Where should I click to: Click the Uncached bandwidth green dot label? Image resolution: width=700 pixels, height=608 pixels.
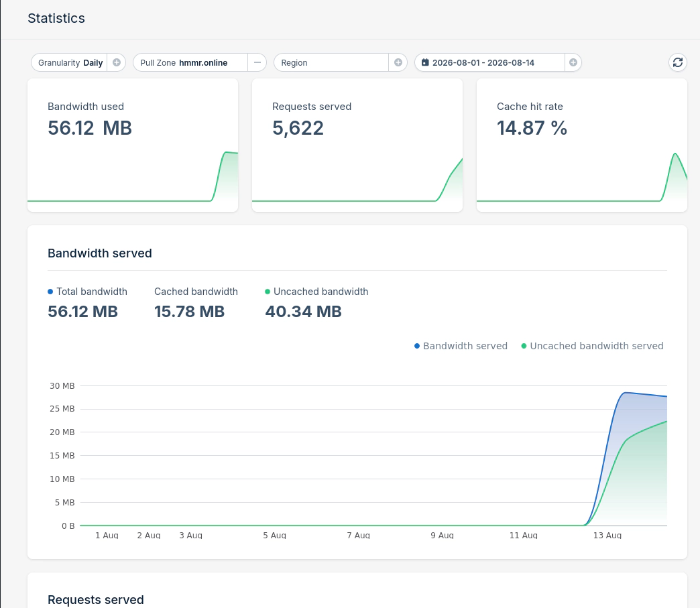coord(316,292)
